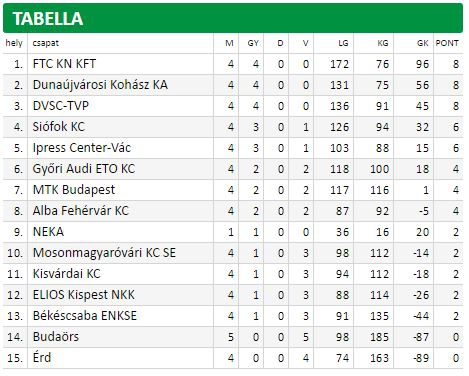Click the PONT column header
The image size is (469, 376).
(447, 43)
